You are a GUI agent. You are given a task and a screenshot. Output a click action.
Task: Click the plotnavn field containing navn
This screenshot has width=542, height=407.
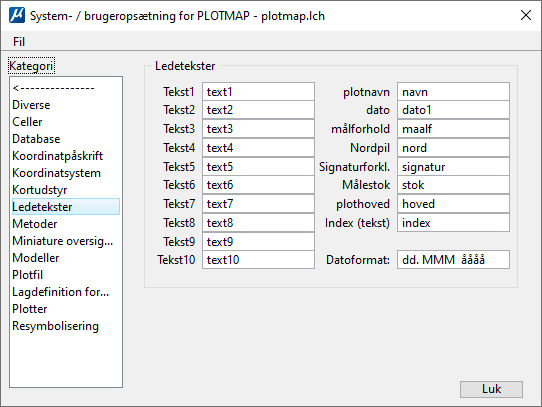(x=453, y=92)
